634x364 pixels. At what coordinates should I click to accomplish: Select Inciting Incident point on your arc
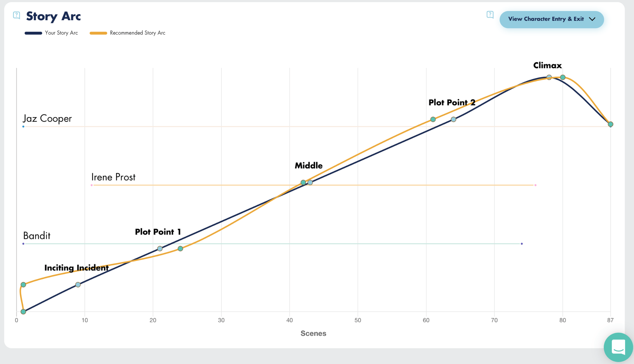click(78, 284)
